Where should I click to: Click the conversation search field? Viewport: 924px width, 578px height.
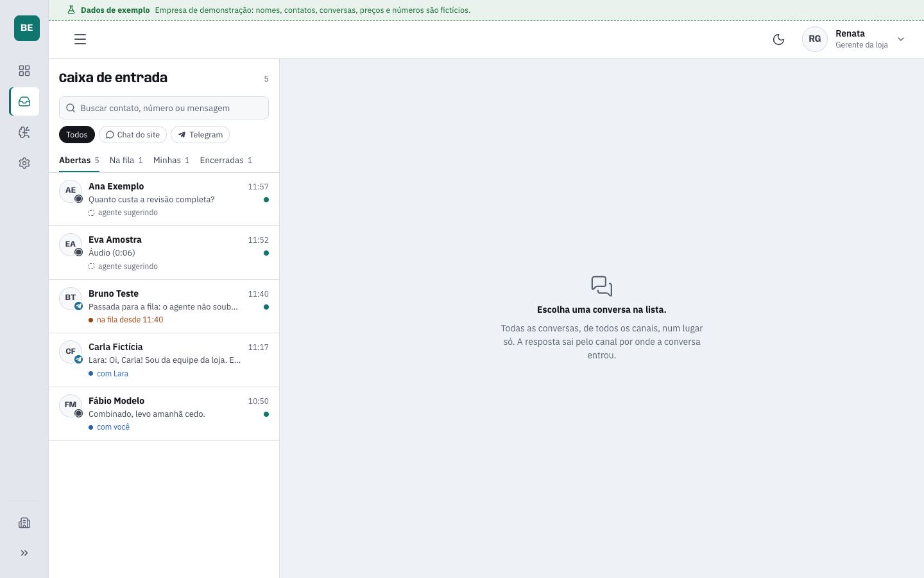pyautogui.click(x=164, y=108)
